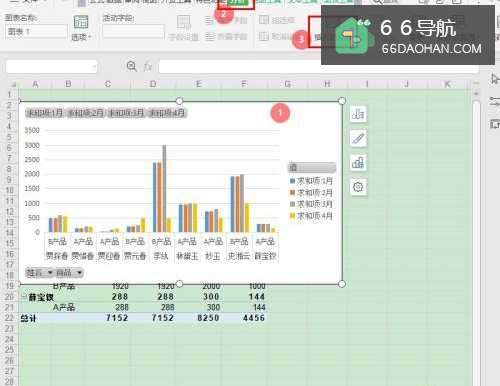The width and height of the screenshot is (500, 386).
Task: Select the 求和项:3月 legend color entry
Action: [311, 204]
